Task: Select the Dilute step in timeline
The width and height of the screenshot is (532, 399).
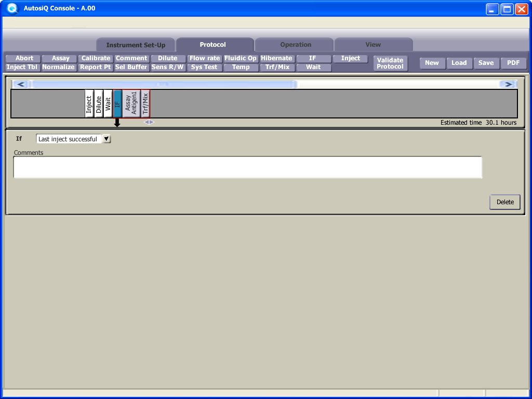Action: pyautogui.click(x=99, y=104)
